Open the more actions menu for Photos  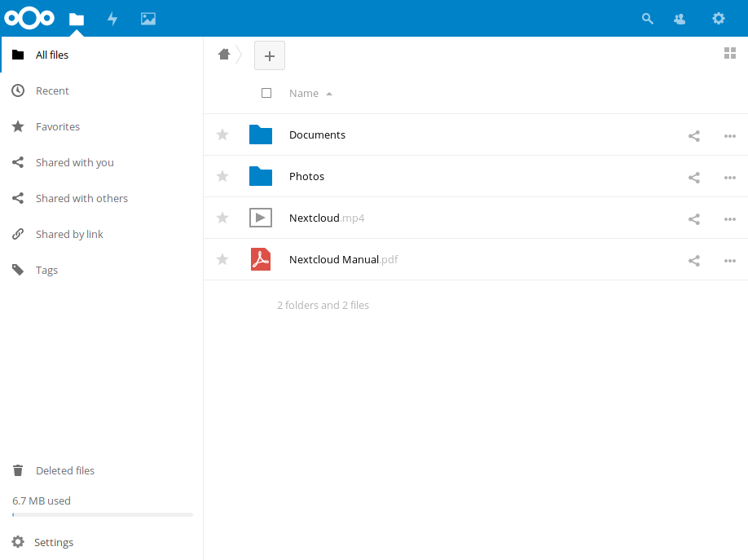730,178
